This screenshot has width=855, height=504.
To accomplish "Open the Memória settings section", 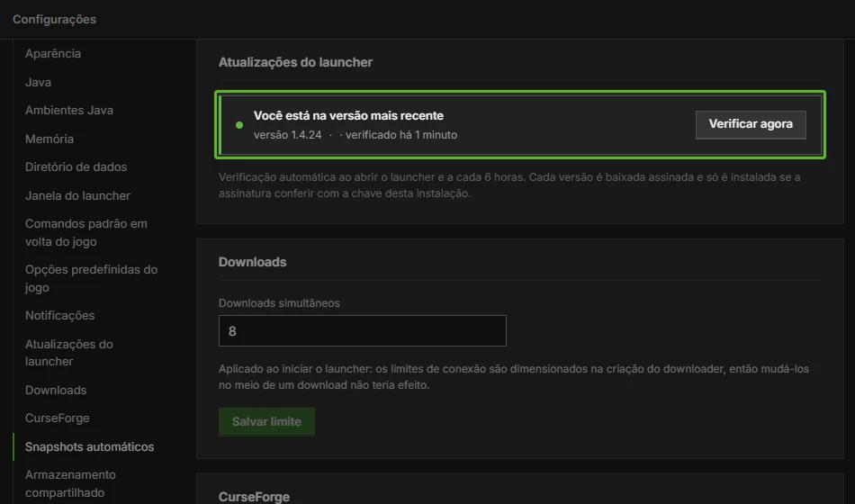I will click(49, 139).
